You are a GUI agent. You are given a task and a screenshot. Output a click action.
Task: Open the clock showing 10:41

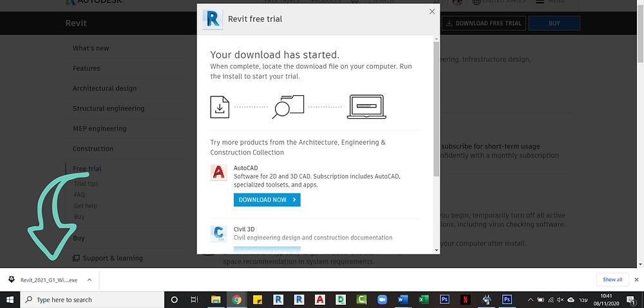click(x=606, y=300)
